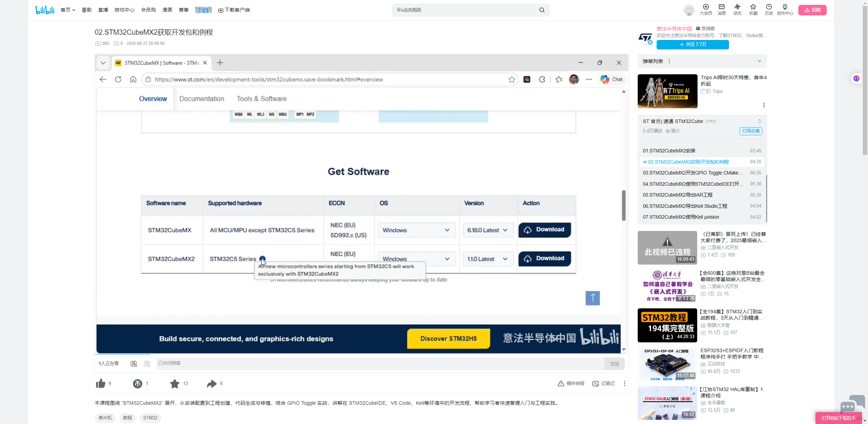Open more options beside 记笔记

[624, 383]
